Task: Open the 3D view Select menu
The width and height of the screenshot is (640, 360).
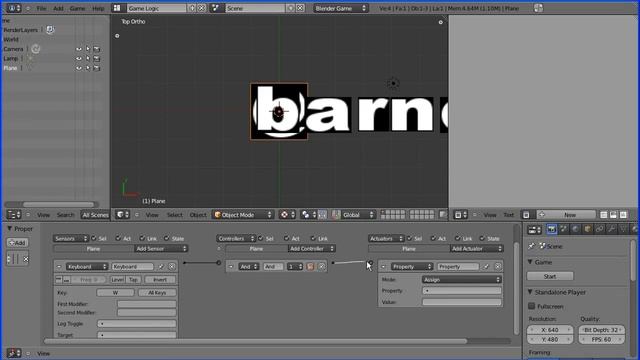Action: (175, 215)
